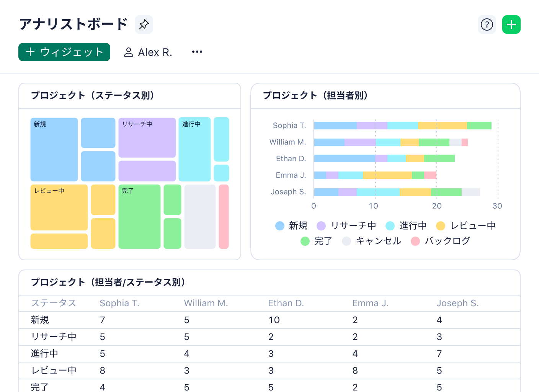The image size is (539, 392).
Task: Select the labeled レビュー中 treemap tile
Action: (59, 207)
